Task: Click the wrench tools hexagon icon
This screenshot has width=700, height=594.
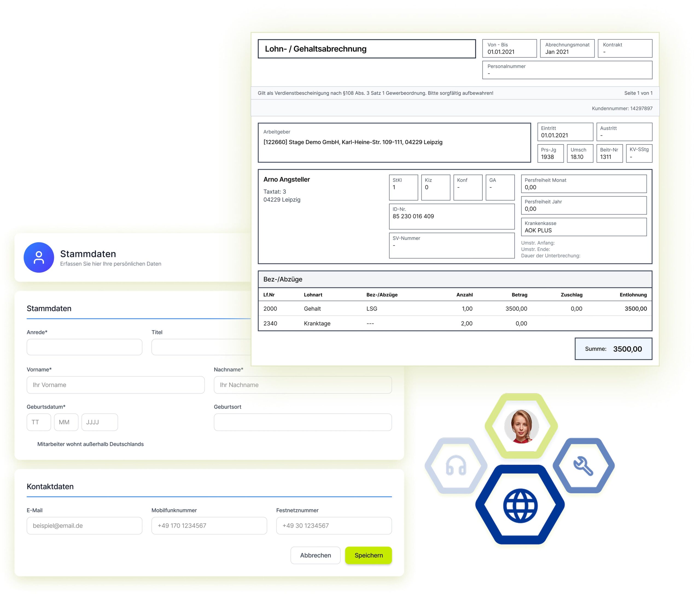Action: tap(584, 466)
